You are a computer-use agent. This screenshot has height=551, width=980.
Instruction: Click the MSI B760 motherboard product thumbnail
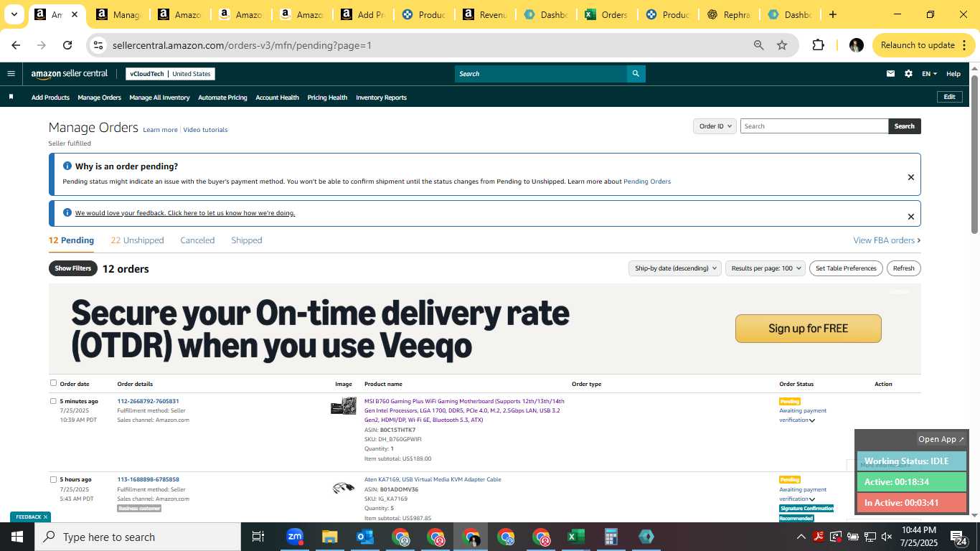point(344,406)
